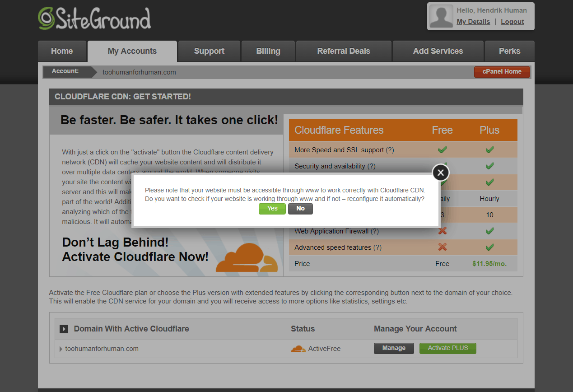Open help (?) for Advanced speed features

coord(377,247)
